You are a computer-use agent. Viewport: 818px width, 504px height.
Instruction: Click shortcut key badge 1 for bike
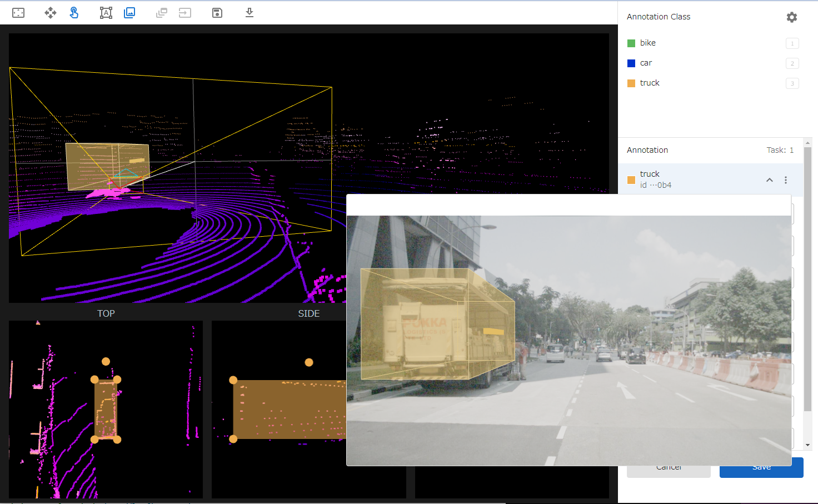click(x=792, y=43)
